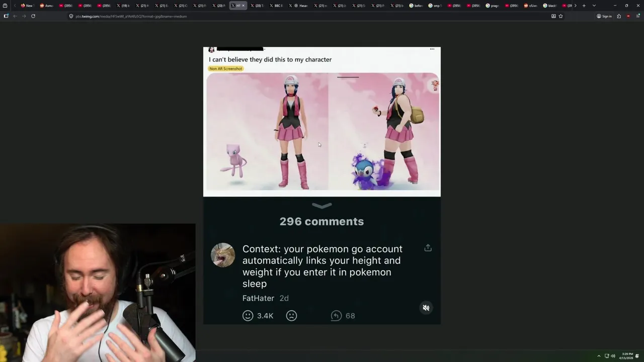Screen dimensions: 644x362
Task: Switch to the r/Live Reddit tab
Action: click(x=531, y=6)
